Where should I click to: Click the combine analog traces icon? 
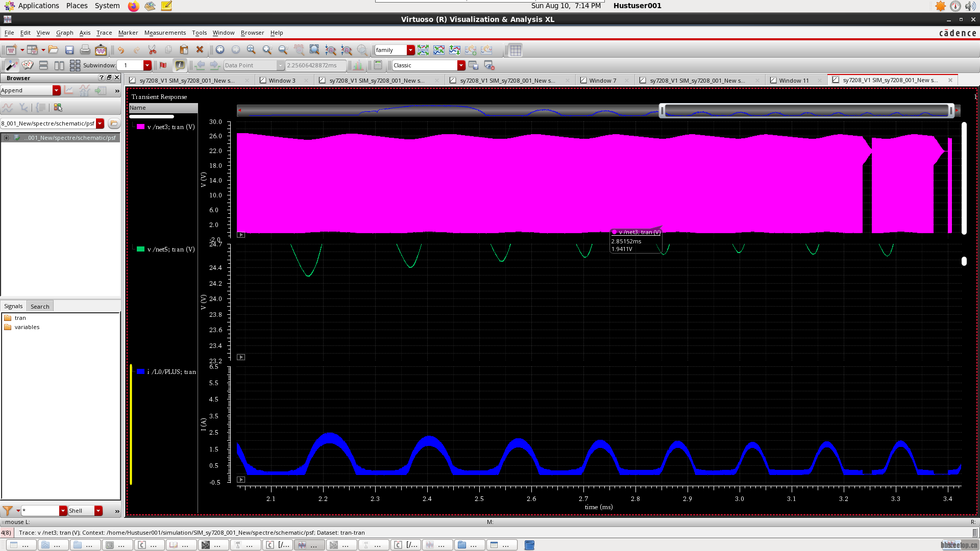(x=439, y=50)
